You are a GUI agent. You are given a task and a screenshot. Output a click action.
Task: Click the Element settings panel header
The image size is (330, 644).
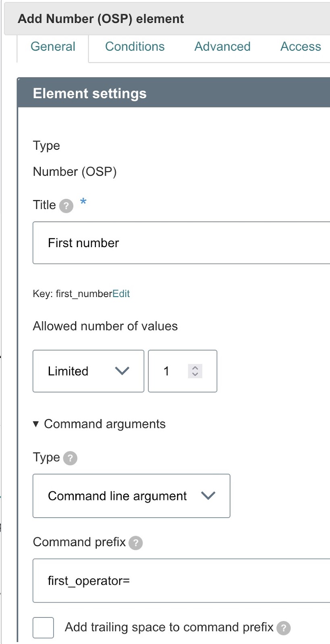coord(173,93)
